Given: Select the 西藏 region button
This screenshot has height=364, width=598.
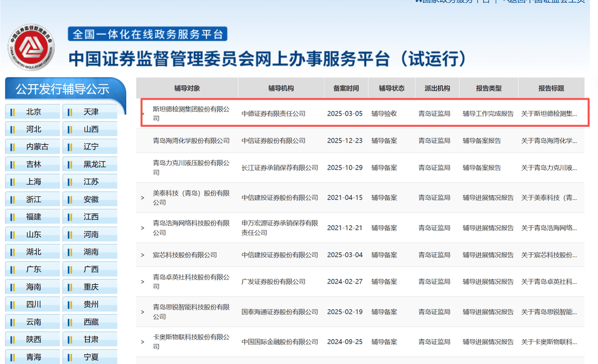Looking at the screenshot, I should (90, 321).
